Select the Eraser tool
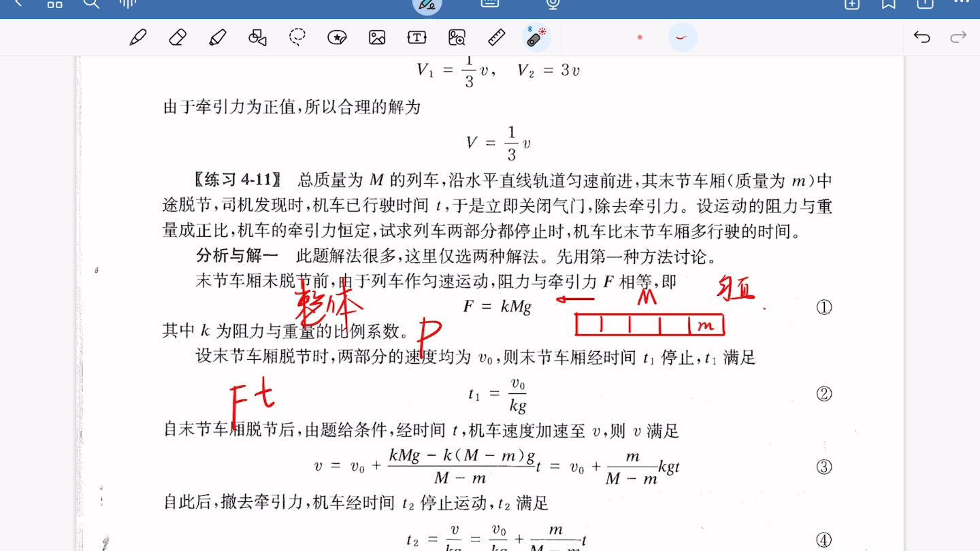 coord(178,37)
